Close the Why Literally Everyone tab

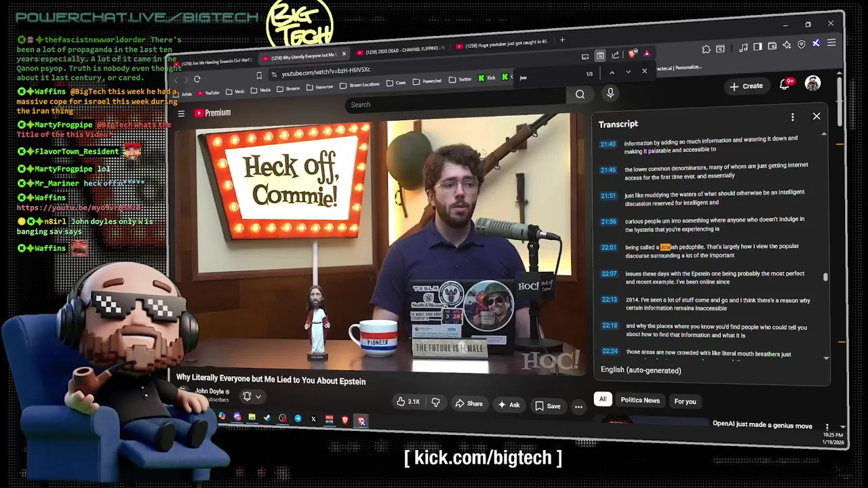pos(344,54)
